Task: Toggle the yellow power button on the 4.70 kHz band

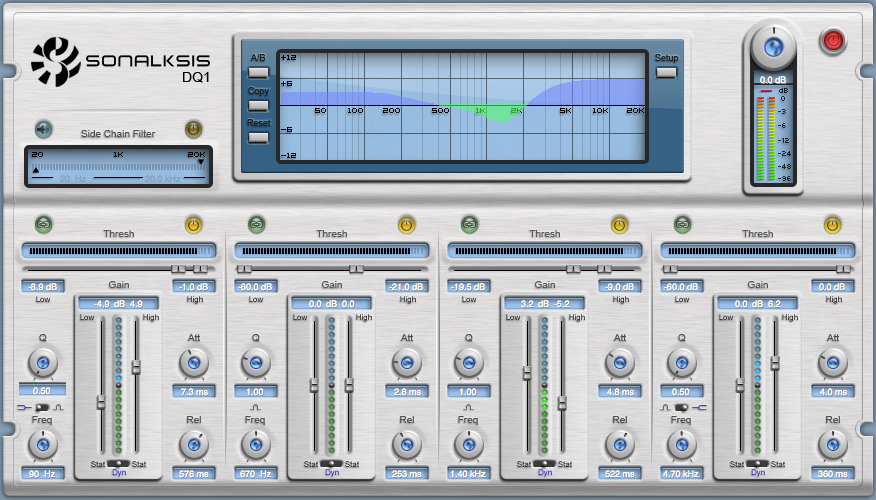Action: click(832, 224)
